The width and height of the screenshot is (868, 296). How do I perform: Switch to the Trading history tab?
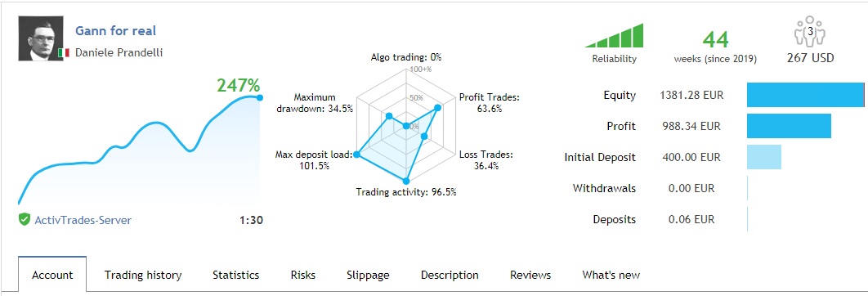pos(143,275)
